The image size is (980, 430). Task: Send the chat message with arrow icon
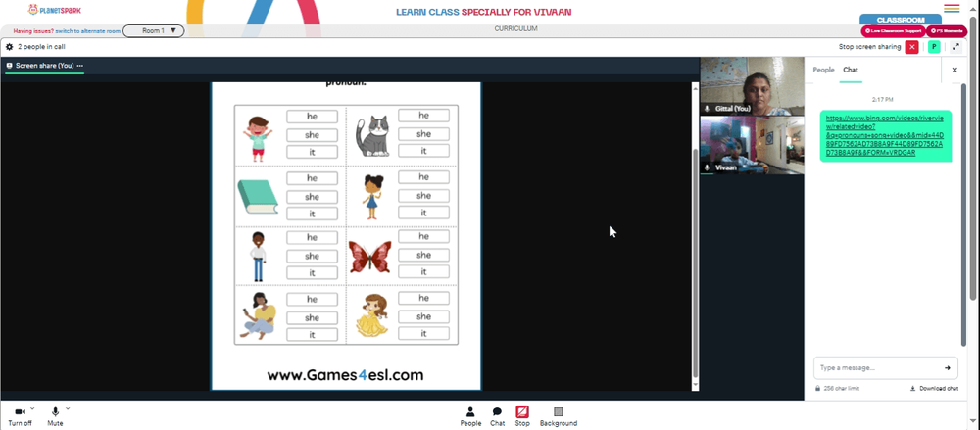pyautogui.click(x=948, y=368)
